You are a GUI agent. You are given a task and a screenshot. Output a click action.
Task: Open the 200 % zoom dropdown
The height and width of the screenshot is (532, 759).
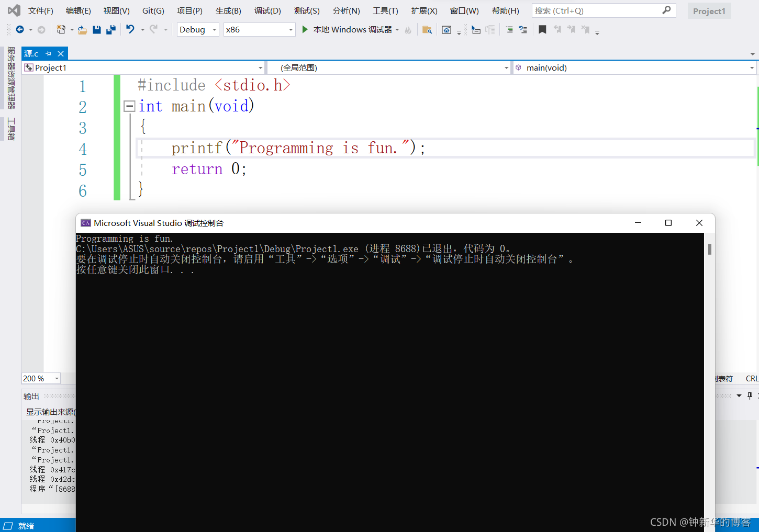pos(41,378)
